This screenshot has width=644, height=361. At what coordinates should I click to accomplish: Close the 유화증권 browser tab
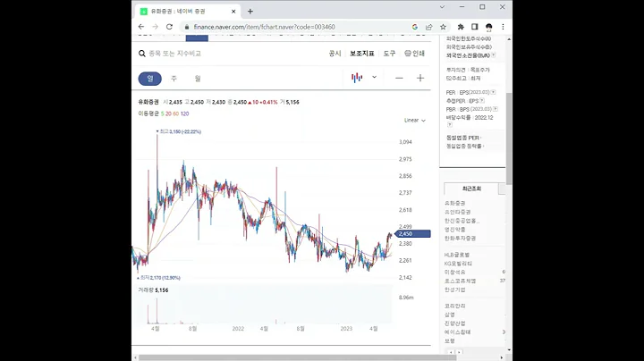click(x=233, y=12)
